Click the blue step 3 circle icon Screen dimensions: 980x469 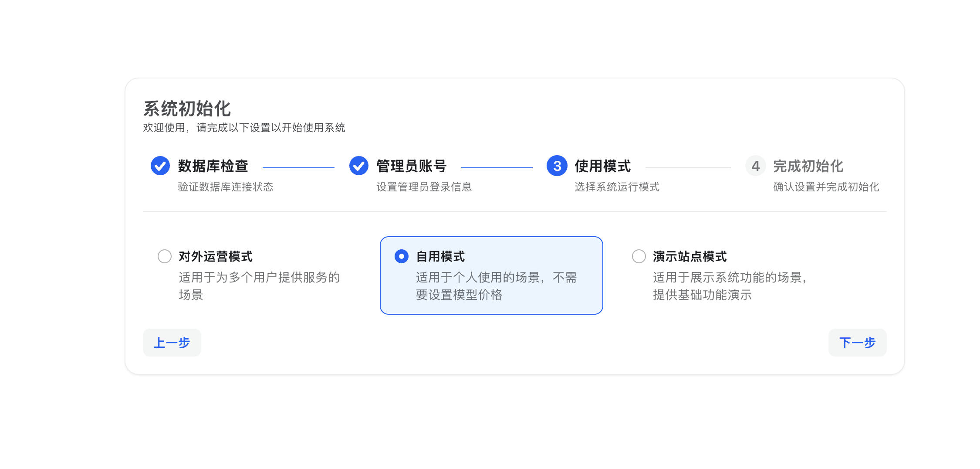pyautogui.click(x=557, y=166)
